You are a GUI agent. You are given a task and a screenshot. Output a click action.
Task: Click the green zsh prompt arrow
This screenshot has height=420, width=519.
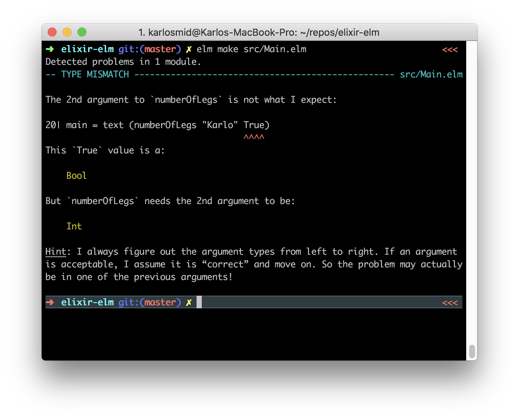click(x=50, y=49)
